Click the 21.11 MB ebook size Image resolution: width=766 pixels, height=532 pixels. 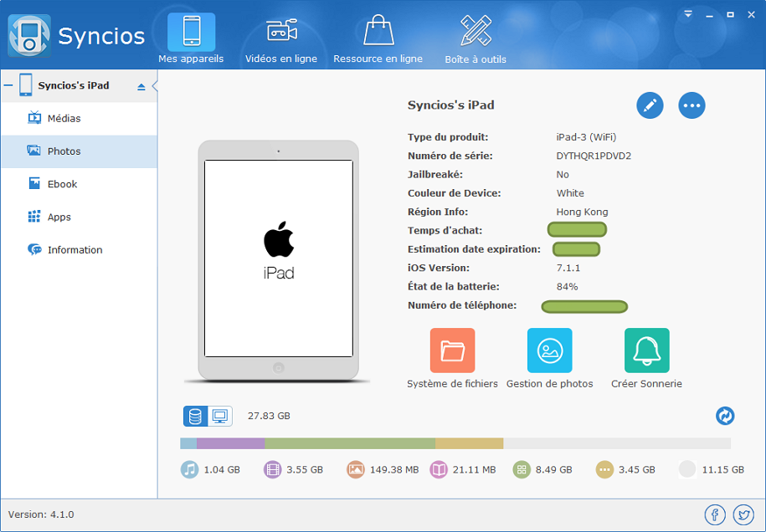(x=474, y=469)
